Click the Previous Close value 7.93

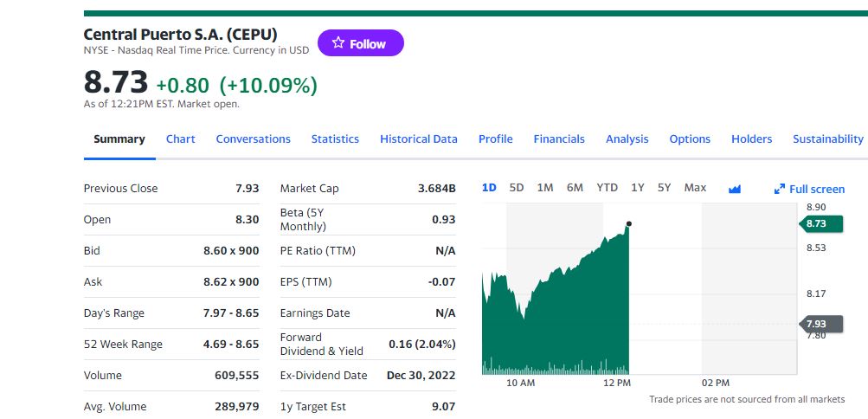(x=247, y=188)
